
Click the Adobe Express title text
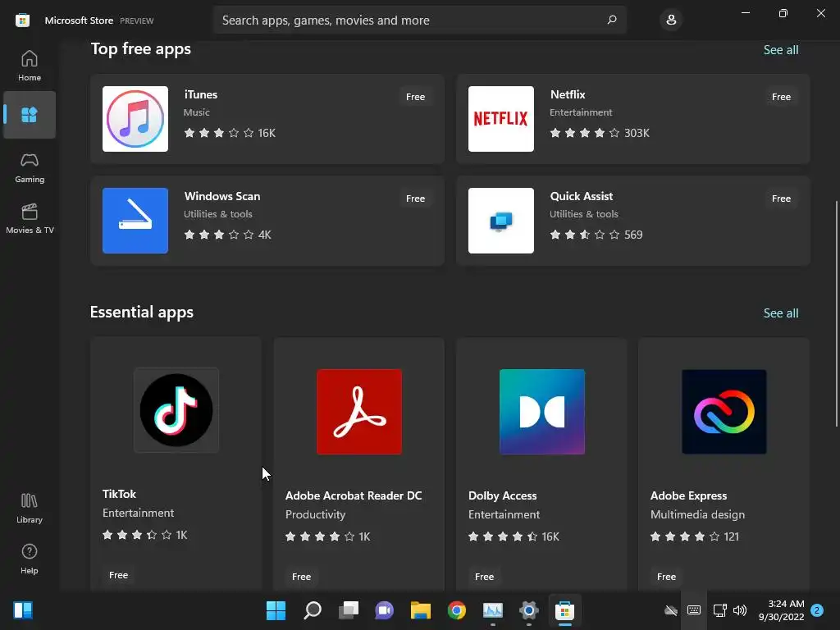[688, 495]
